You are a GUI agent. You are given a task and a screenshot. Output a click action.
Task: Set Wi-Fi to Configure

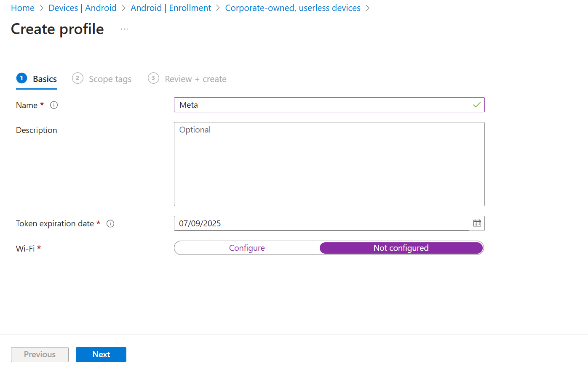tap(247, 248)
